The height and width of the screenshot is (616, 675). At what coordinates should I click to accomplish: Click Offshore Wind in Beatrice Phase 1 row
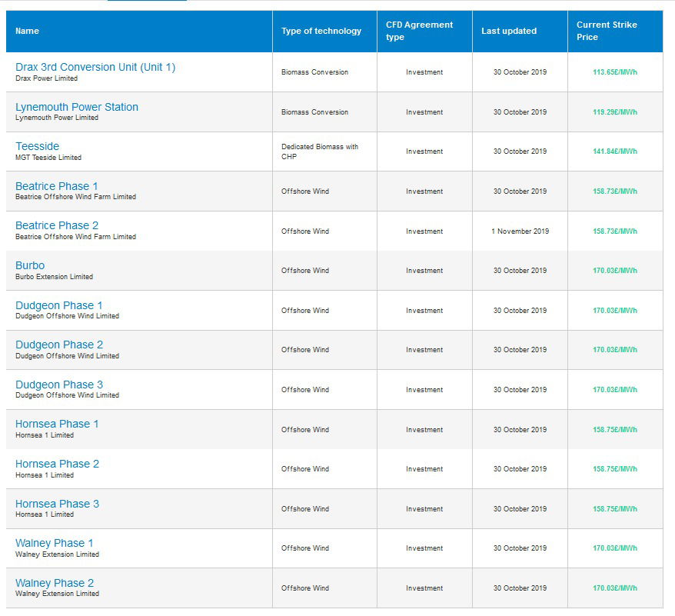(x=305, y=191)
